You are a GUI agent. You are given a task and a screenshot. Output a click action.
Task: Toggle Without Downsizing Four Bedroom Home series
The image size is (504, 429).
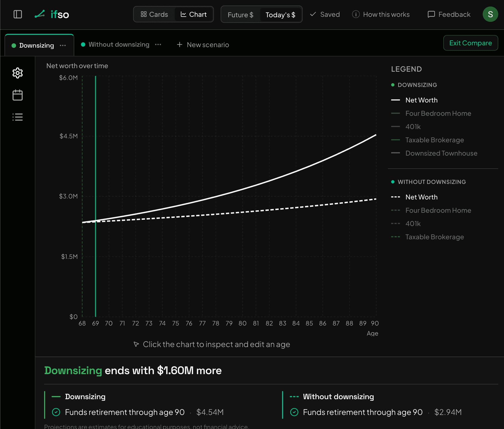pos(431,210)
